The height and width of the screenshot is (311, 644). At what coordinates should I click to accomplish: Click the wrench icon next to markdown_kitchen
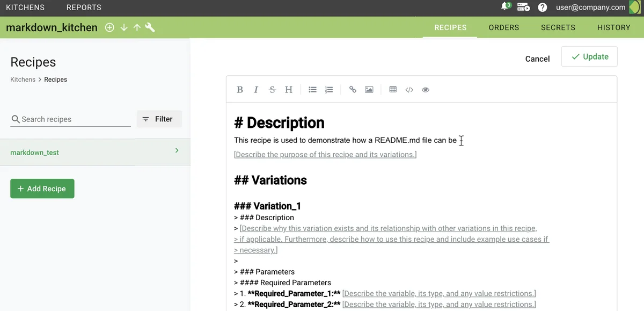pos(150,27)
